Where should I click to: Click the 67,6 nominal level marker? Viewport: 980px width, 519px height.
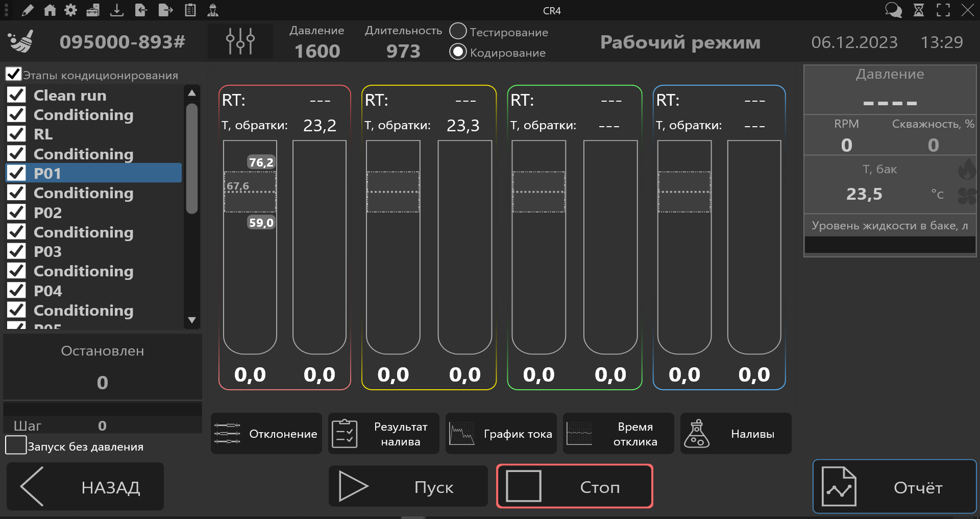point(238,186)
